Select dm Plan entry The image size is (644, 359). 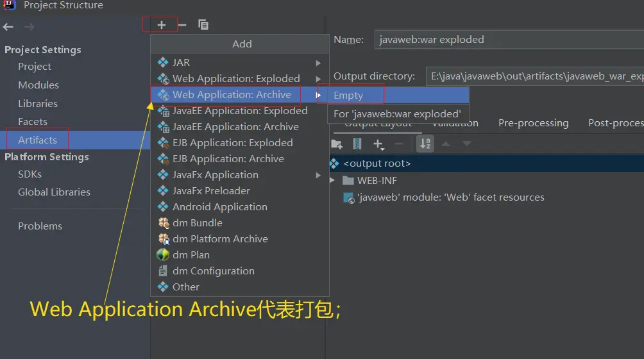240,255
